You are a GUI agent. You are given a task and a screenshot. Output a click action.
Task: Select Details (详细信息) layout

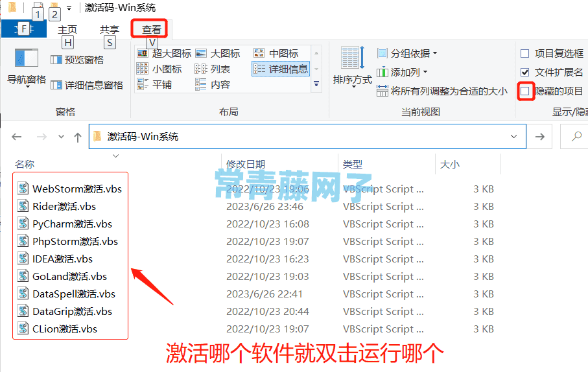pos(281,69)
